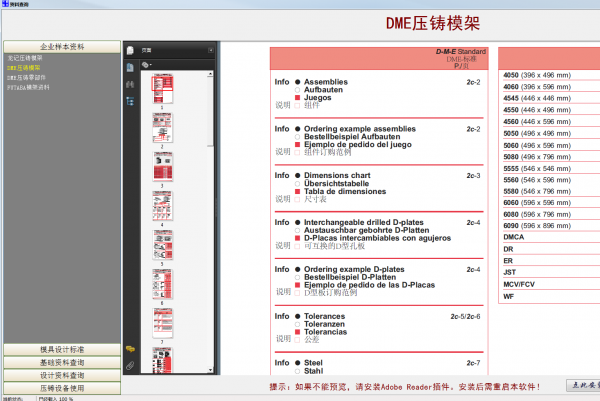Click the 6060 (596 x 596 mm) entry
The image size is (600, 401).
point(537,202)
